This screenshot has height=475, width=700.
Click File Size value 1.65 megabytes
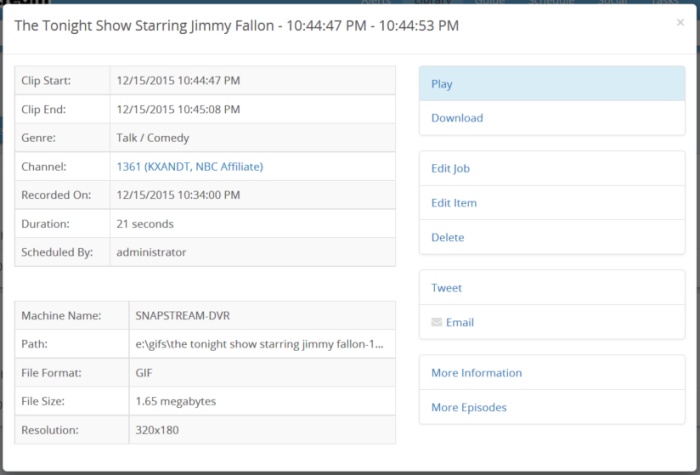175,401
